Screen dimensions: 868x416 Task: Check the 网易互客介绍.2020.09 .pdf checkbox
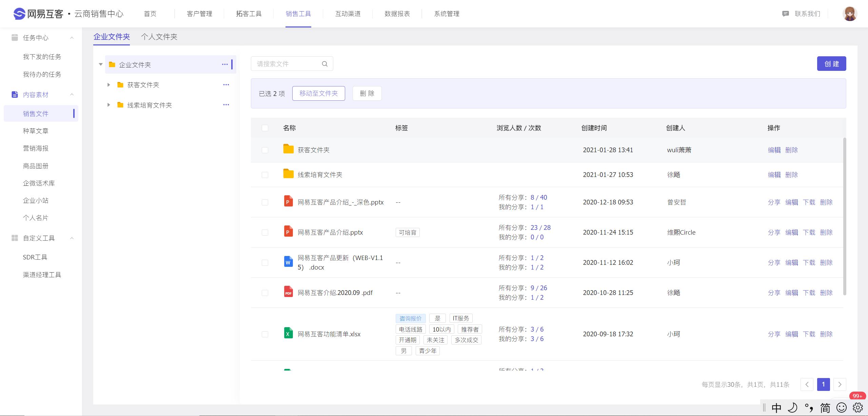(x=265, y=293)
